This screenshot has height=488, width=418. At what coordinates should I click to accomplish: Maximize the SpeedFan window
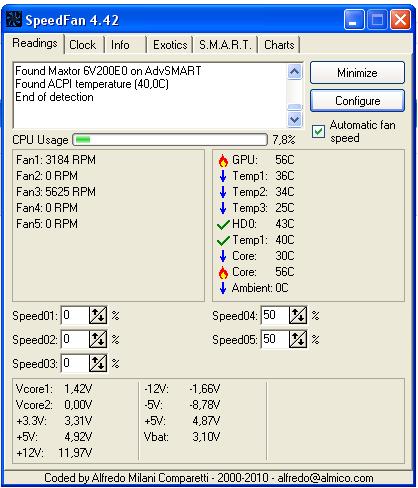(377, 20)
